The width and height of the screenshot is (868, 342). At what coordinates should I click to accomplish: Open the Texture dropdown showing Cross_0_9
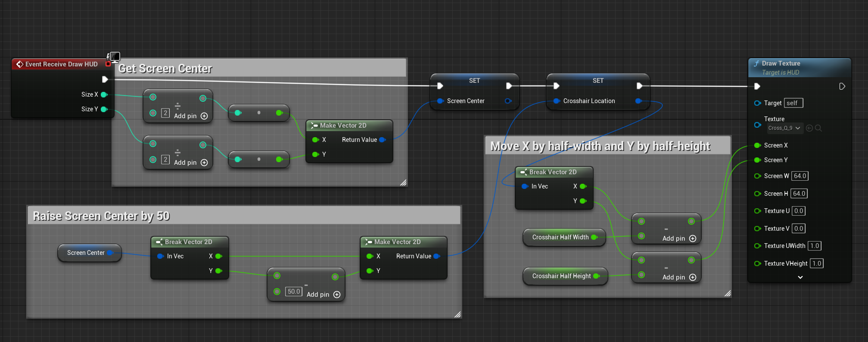click(x=784, y=128)
